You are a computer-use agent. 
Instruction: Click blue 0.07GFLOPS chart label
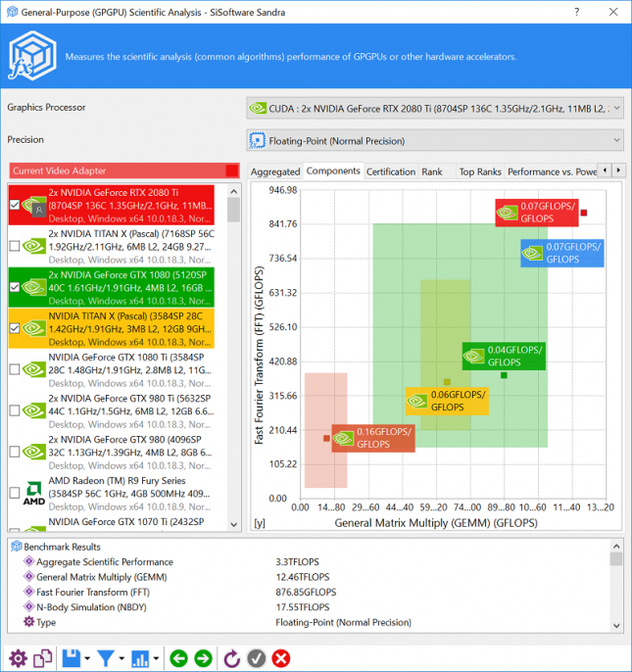click(x=562, y=253)
